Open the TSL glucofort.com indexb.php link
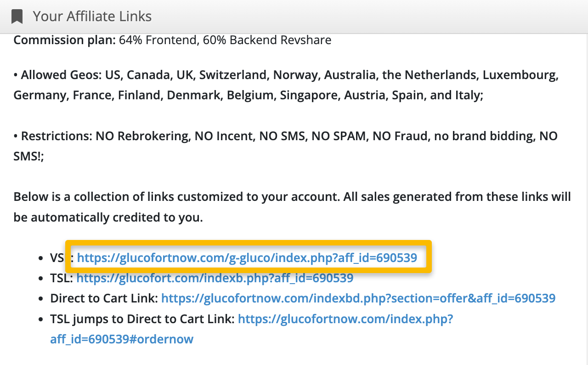 (x=215, y=278)
